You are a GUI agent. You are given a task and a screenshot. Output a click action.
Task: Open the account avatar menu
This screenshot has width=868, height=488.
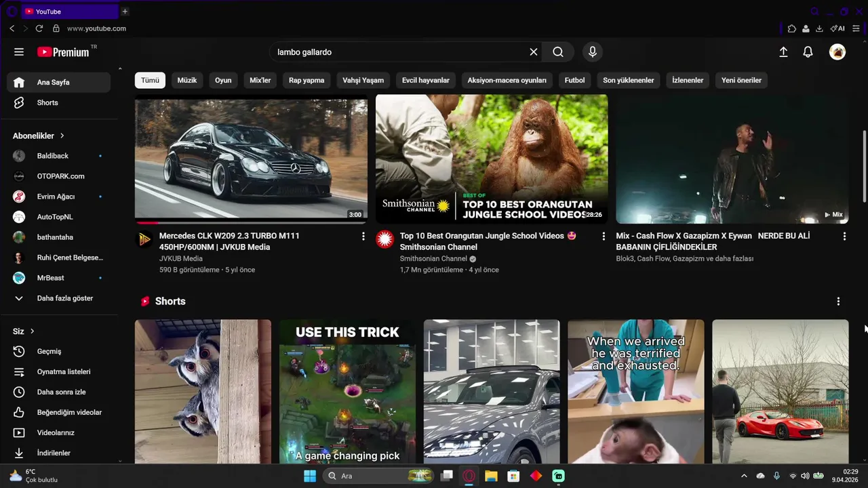click(x=837, y=52)
